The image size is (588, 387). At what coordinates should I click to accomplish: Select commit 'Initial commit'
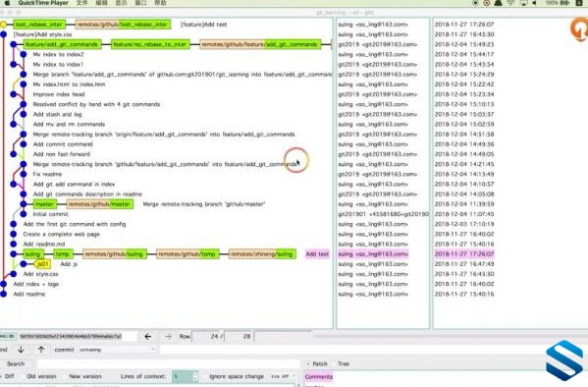[x=51, y=214]
